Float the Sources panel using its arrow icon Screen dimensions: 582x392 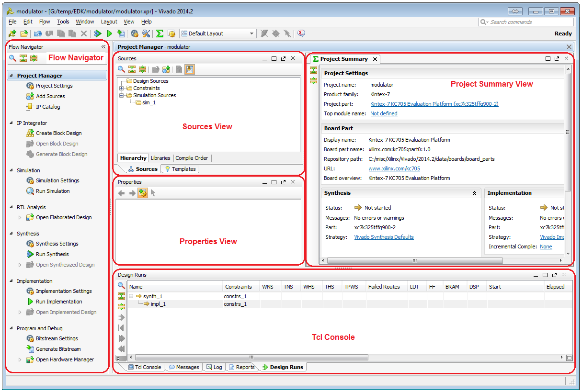(283, 58)
